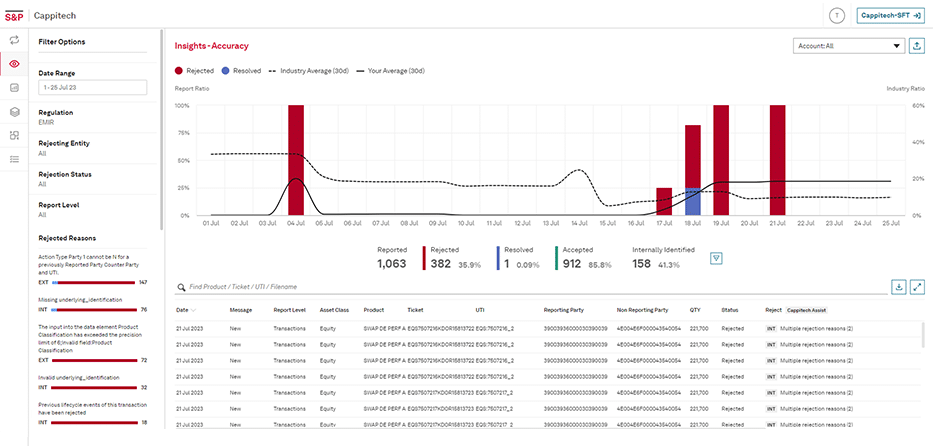Click the filter funnel icon beside stats
This screenshot has height=446, width=933.
[717, 258]
